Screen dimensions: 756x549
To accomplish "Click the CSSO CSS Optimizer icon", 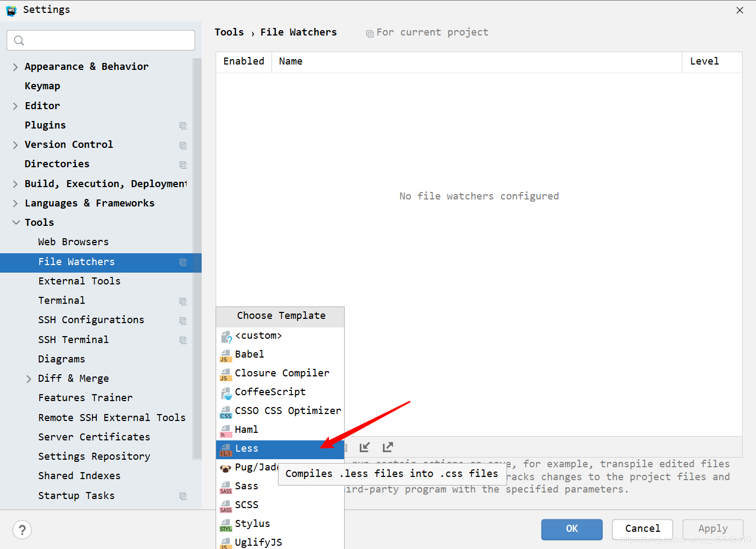I will point(226,412).
